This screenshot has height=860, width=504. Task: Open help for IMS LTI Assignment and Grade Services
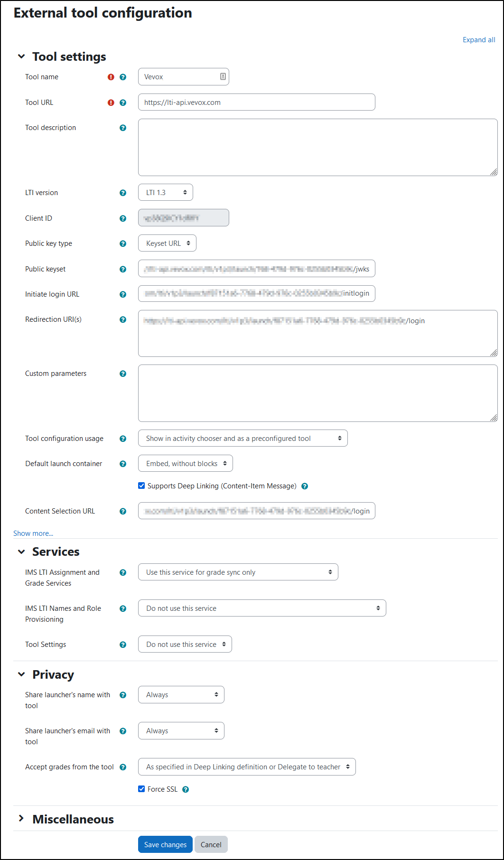pos(123,572)
